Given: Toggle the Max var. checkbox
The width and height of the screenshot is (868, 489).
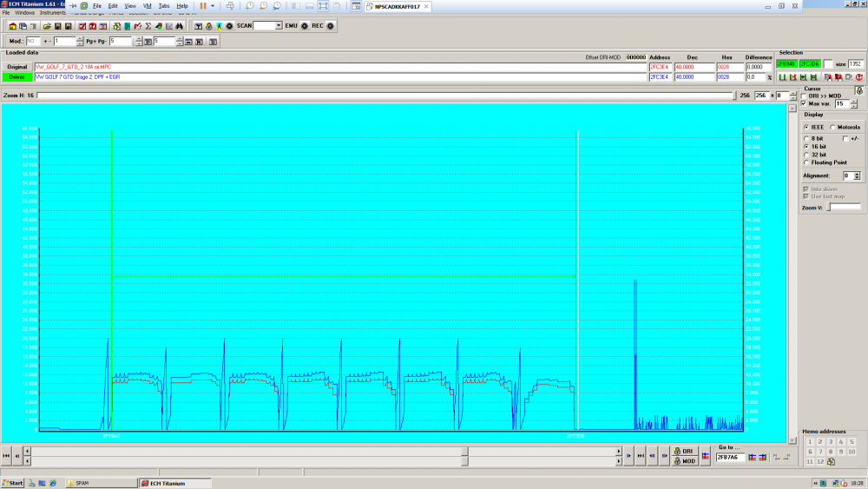Looking at the screenshot, I should tap(803, 103).
